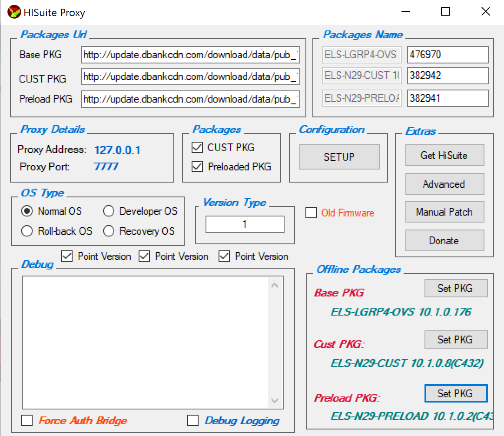504x436 pixels.
Task: Click the CUST PKG URL field
Action: (x=191, y=77)
